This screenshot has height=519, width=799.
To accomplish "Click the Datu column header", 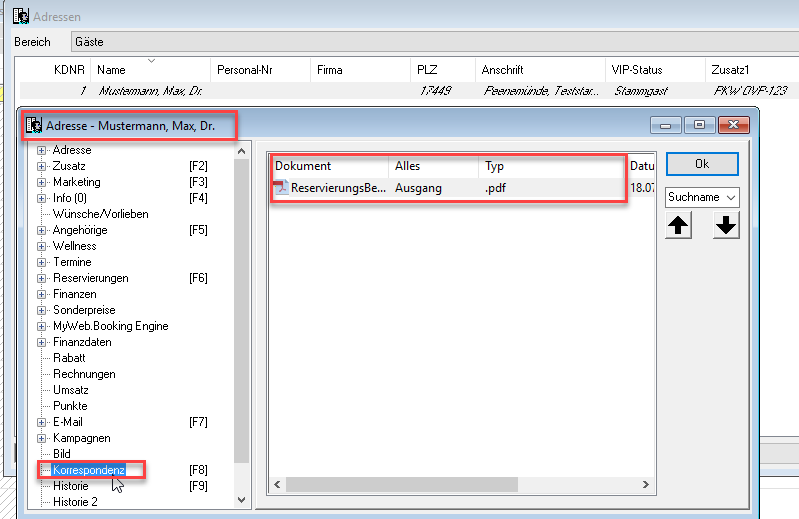I will tap(641, 166).
